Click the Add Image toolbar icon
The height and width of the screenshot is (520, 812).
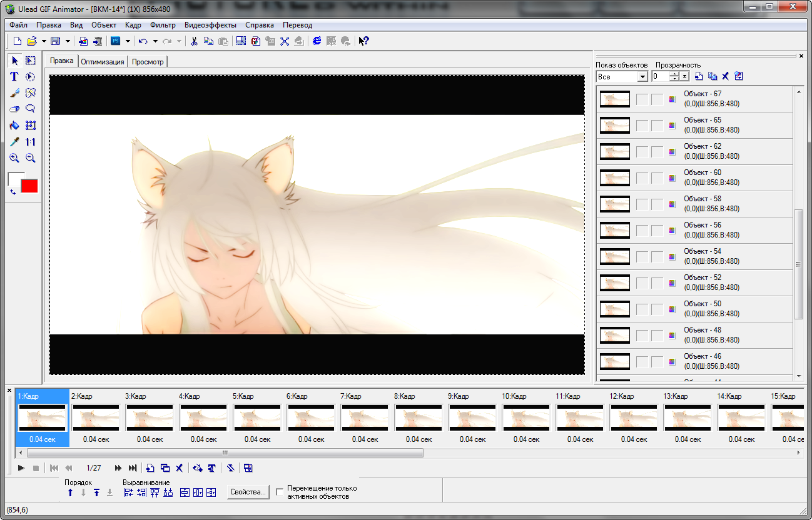83,41
